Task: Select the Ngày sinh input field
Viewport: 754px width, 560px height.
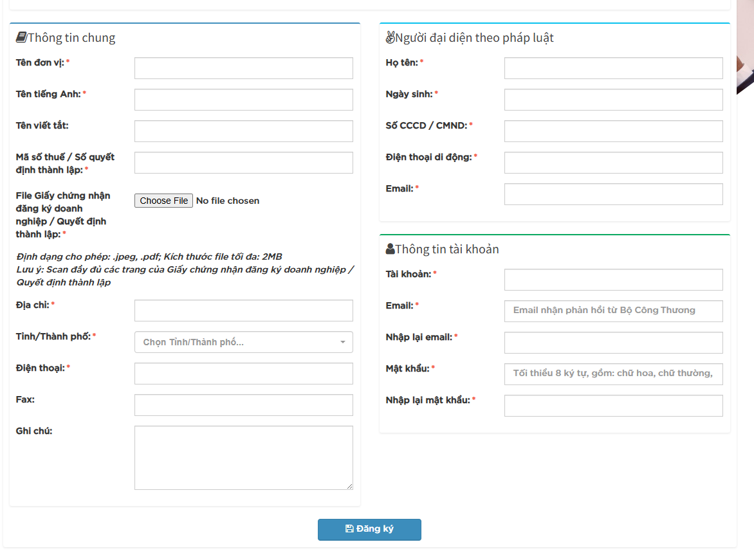Action: click(x=613, y=100)
